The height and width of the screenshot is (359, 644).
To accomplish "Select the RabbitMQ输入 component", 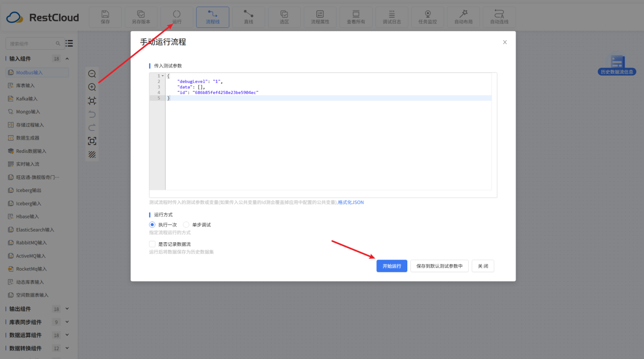I will tap(37, 243).
